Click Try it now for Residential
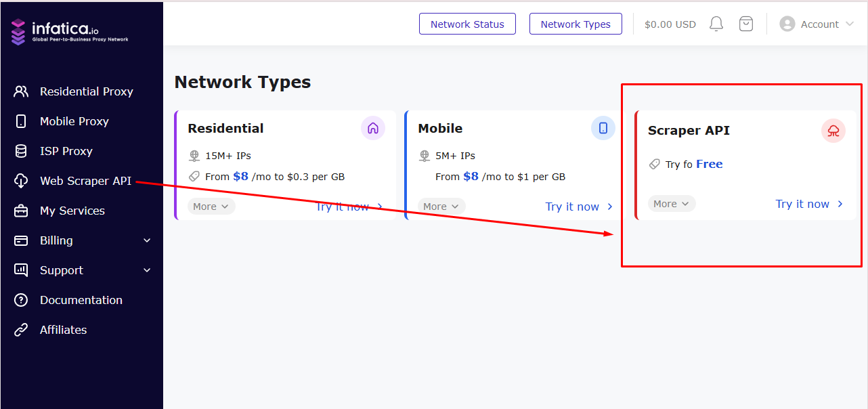 350,207
